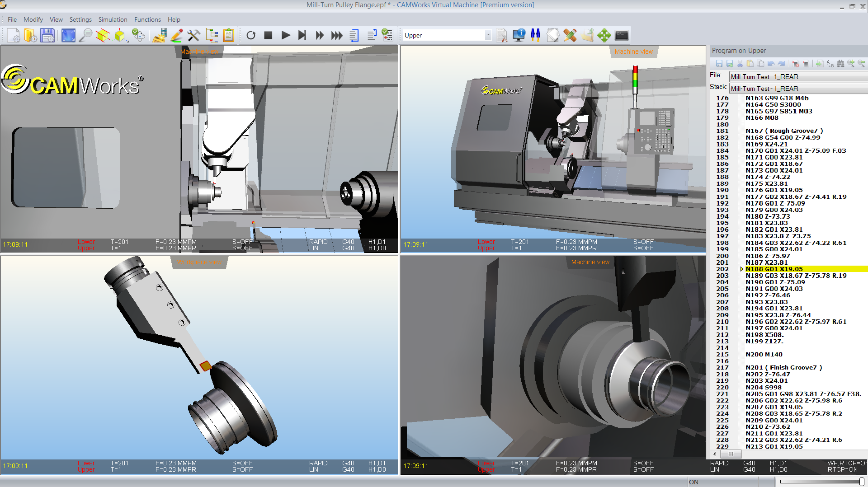The height and width of the screenshot is (487, 868).
Task: Click the Redo arrow in Program panel
Action: [781, 64]
